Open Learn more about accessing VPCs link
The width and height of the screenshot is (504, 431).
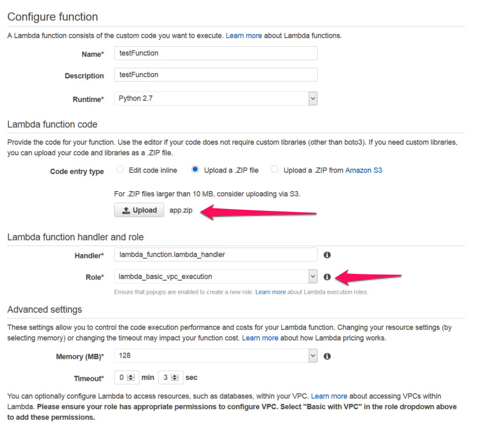pyautogui.click(x=329, y=396)
